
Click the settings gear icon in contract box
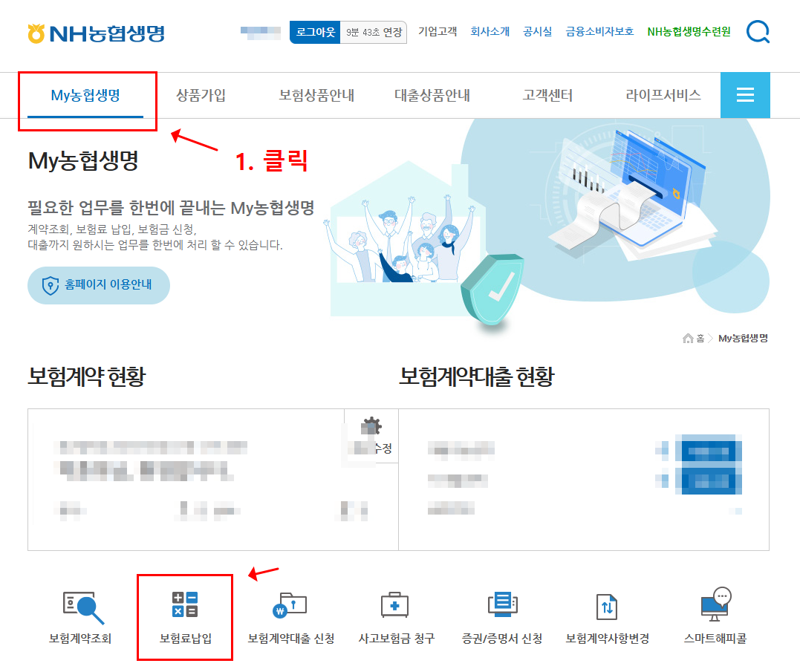(372, 425)
